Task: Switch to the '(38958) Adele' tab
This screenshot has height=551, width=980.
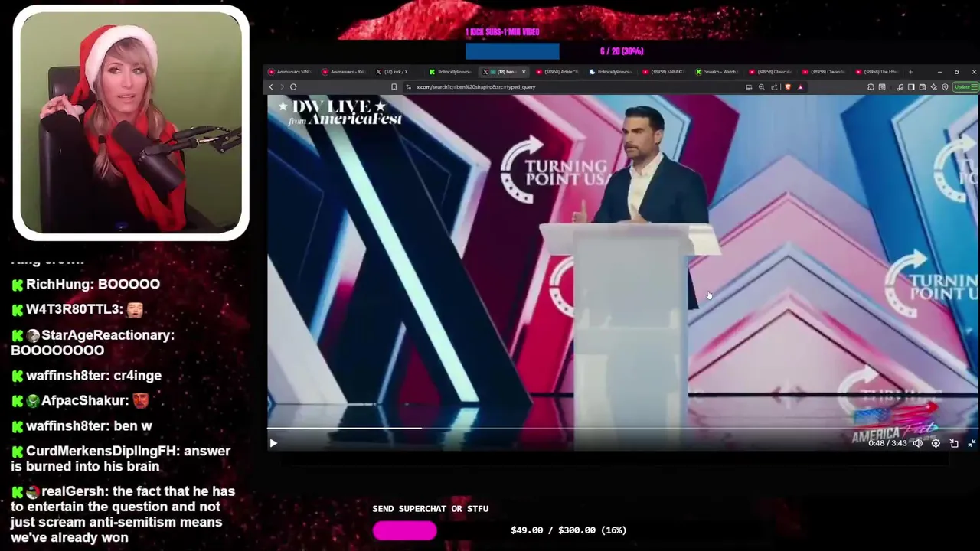Action: (x=557, y=72)
